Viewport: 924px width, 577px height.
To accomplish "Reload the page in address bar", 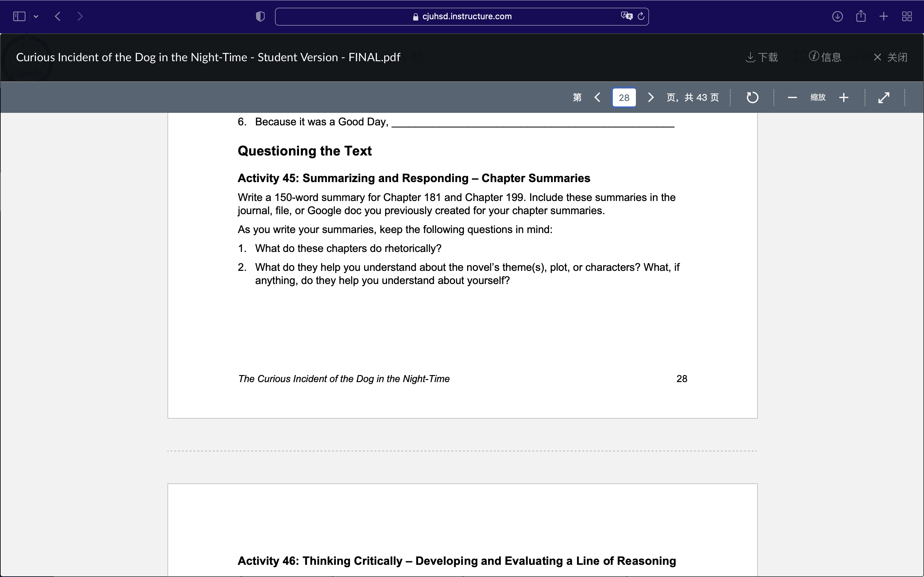I will [641, 16].
